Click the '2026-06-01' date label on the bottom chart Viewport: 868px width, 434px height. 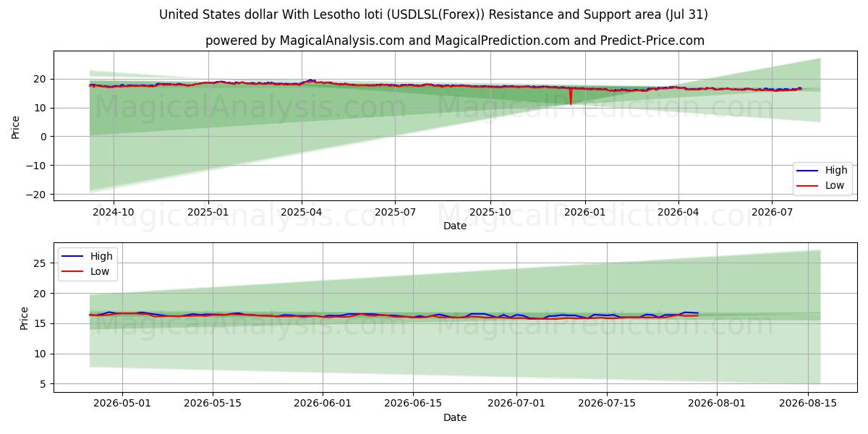click(x=322, y=404)
